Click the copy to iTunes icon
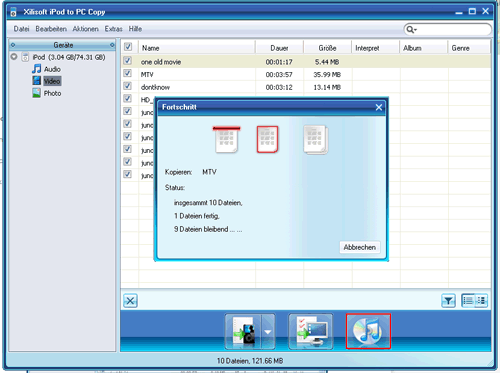 click(368, 331)
